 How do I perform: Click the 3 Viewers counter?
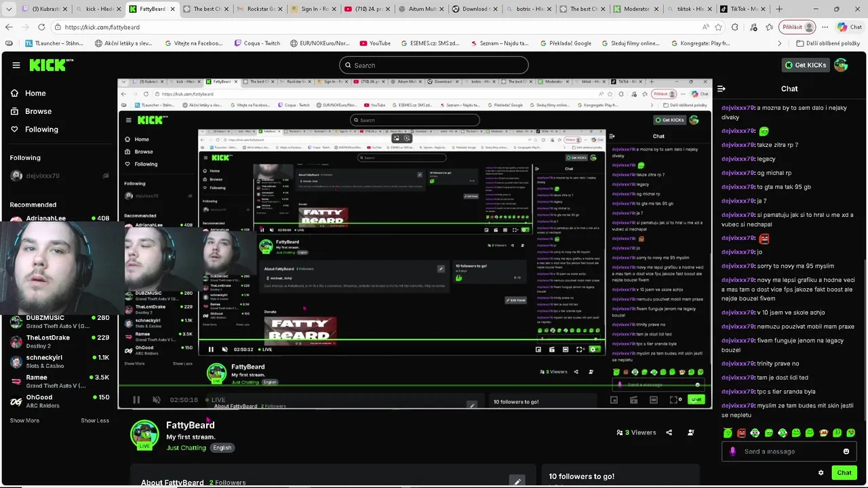click(x=636, y=432)
